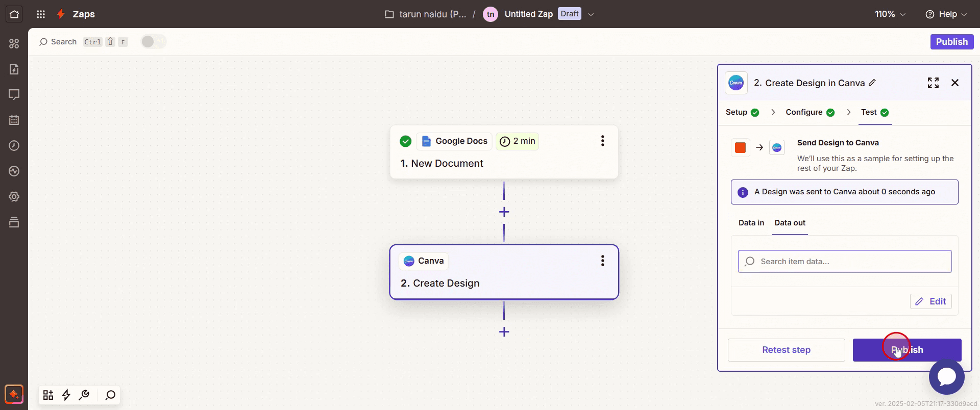
Task: Add a step between Google Docs and Canva
Action: (504, 212)
